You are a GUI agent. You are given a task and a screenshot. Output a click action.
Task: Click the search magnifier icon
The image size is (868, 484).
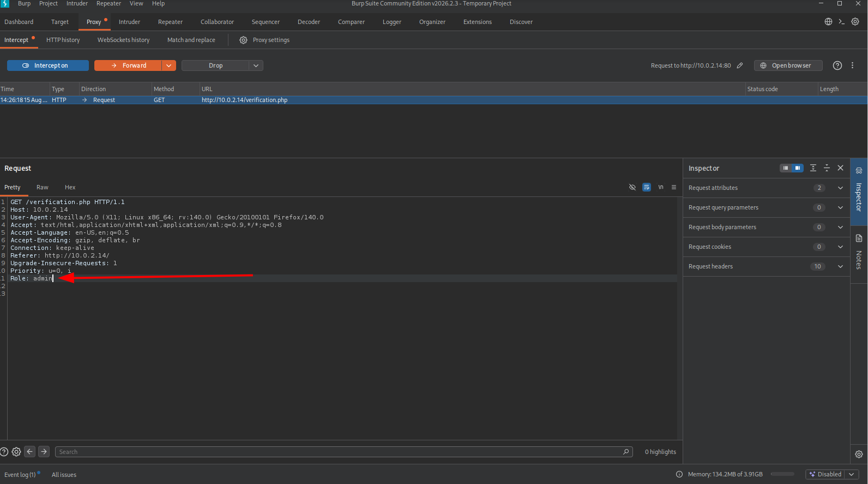pyautogui.click(x=626, y=452)
